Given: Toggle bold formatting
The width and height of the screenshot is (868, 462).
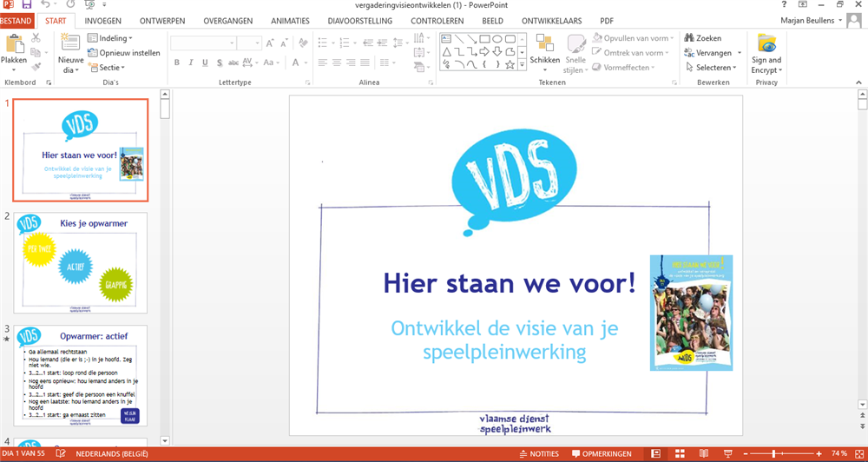Looking at the screenshot, I should click(x=177, y=63).
